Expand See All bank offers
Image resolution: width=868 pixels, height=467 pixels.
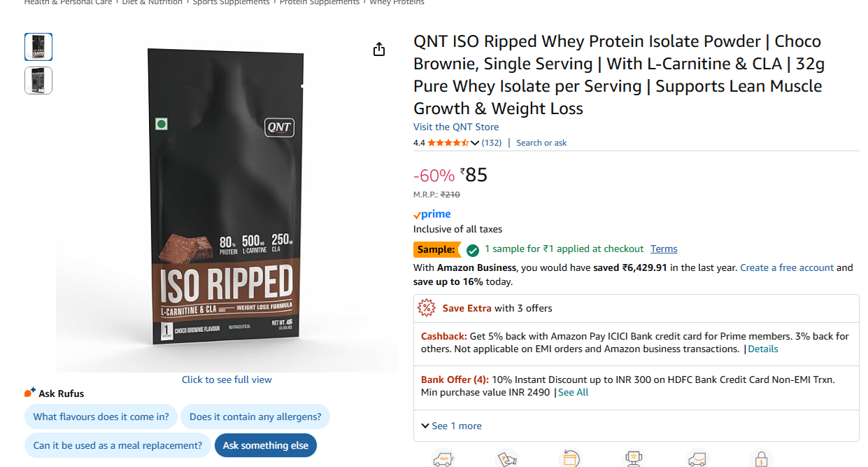pos(573,392)
